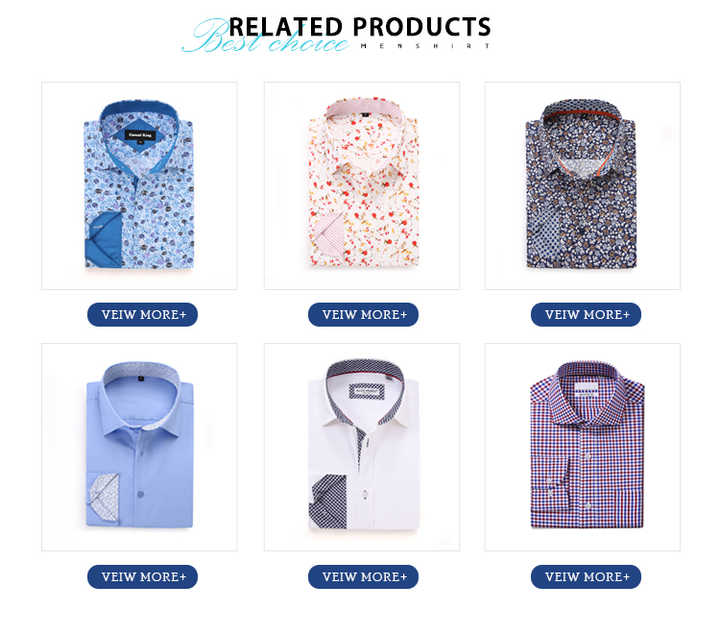Image resolution: width=720 pixels, height=634 pixels.
Task: Select the solid light blue shirt image
Action: (139, 447)
